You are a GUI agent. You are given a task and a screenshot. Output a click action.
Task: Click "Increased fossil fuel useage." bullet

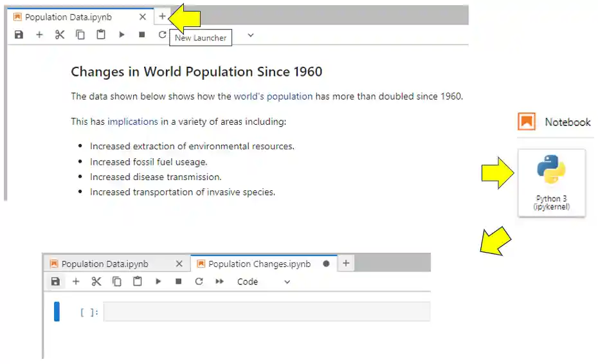pos(149,162)
